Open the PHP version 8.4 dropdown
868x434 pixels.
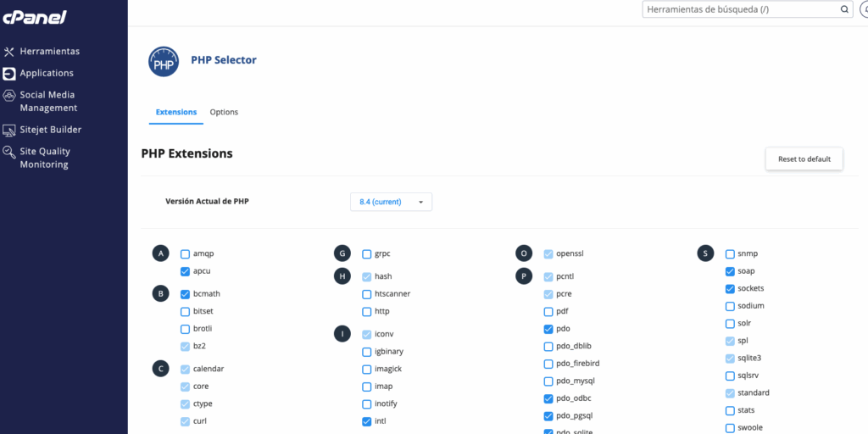tap(391, 202)
